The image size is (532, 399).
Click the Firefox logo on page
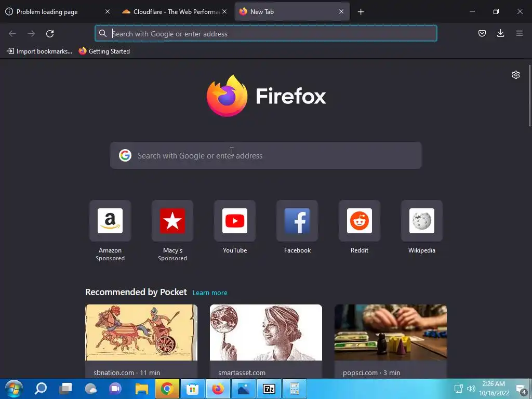point(266,96)
